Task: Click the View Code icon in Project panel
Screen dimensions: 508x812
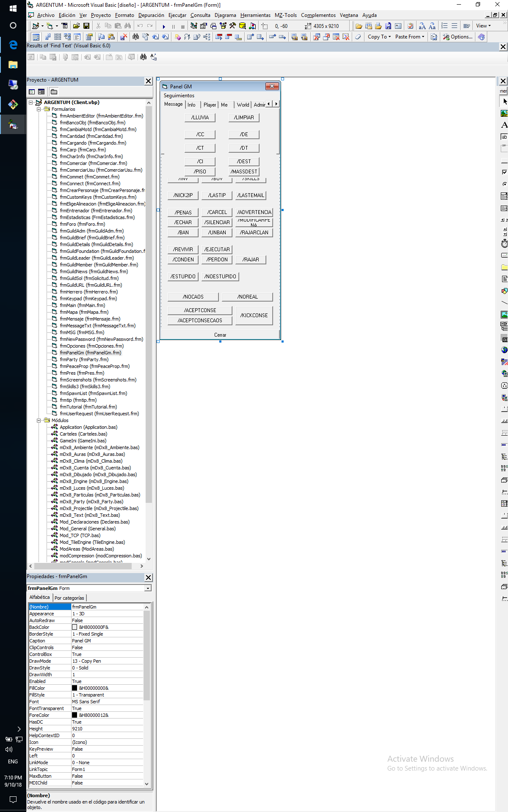Action: (x=32, y=92)
